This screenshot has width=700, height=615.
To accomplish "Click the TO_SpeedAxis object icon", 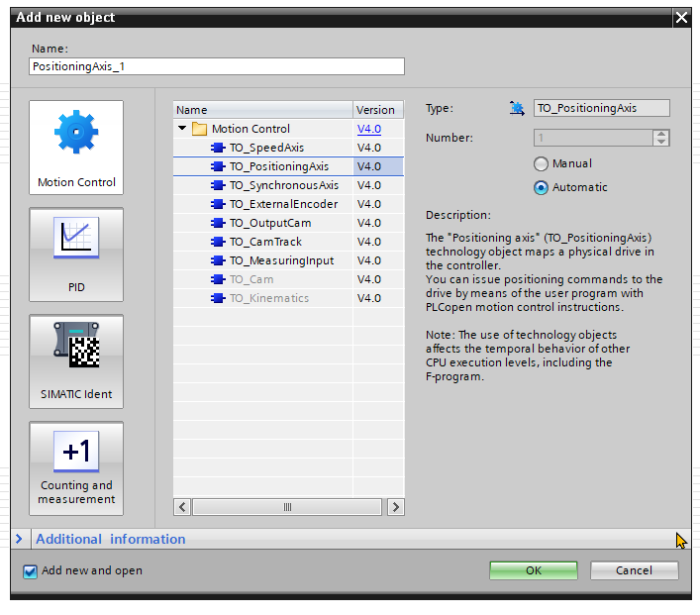I will (218, 148).
